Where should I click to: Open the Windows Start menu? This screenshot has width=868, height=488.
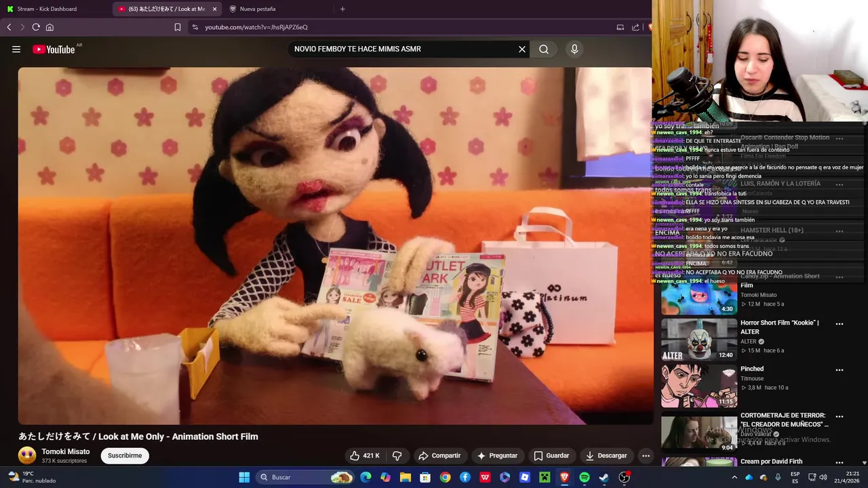click(244, 477)
